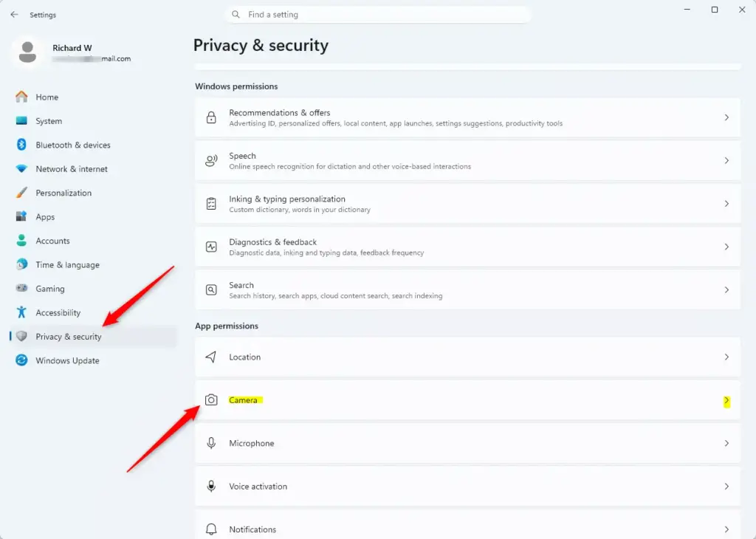Viewport: 756px width, 539px height.
Task: Open the Search permissions chevron arrow
Action: (x=726, y=289)
